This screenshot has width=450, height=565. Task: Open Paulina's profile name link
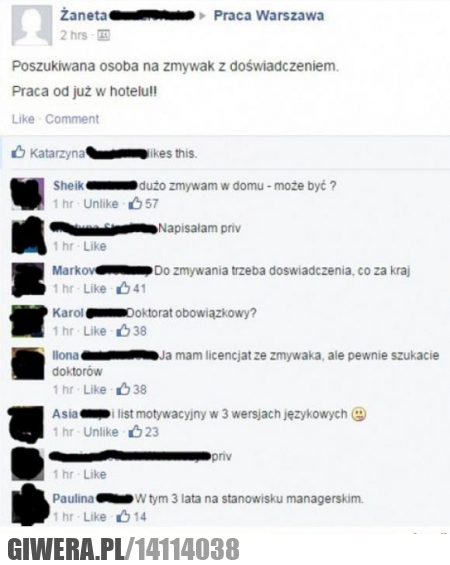point(73,499)
